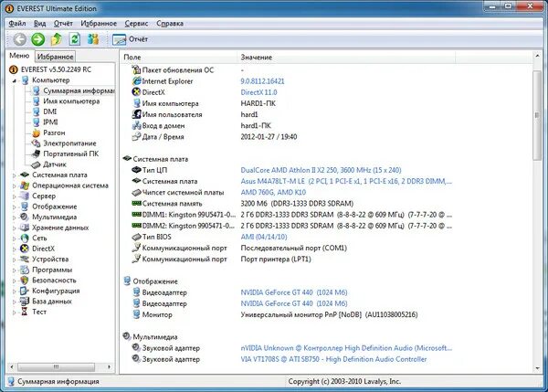Open the DirectX 11.0 link
This screenshot has height=392, width=548.
[259, 92]
